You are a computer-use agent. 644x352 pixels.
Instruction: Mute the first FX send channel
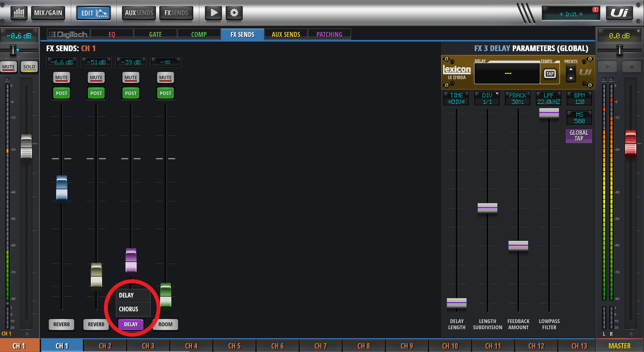61,77
